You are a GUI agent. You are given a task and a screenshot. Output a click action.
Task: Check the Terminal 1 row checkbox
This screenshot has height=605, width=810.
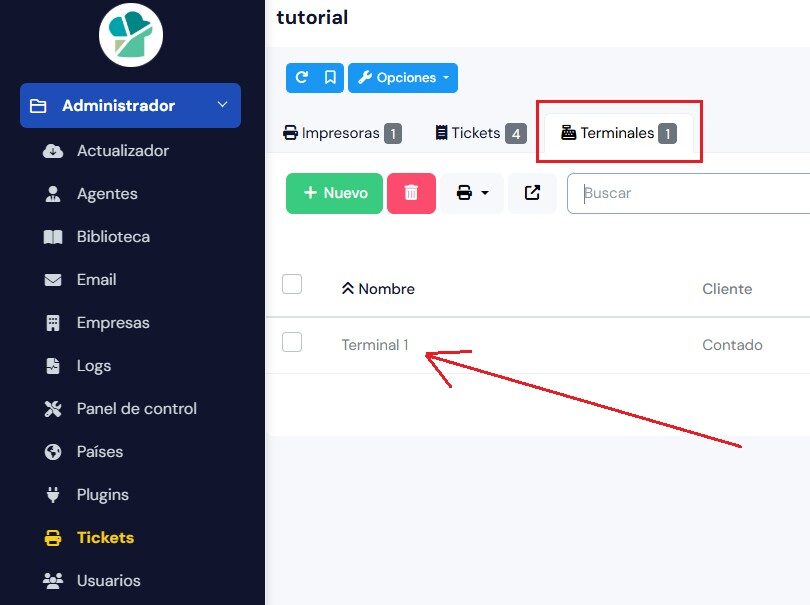point(292,342)
